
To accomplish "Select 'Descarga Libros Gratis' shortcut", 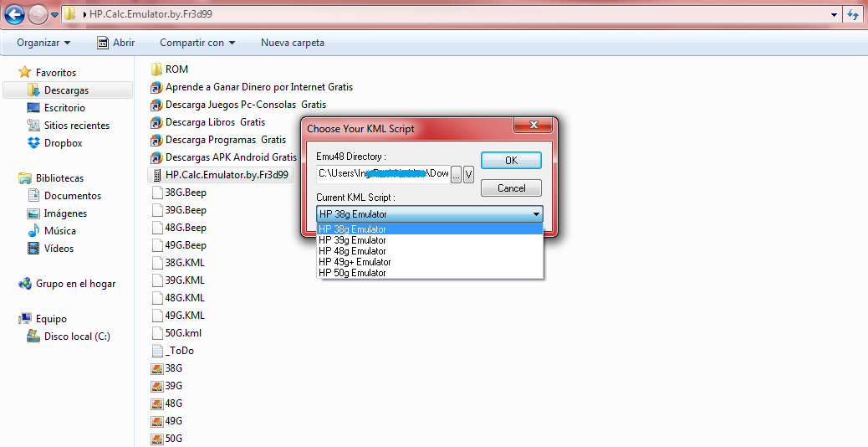I will pyautogui.click(x=216, y=122).
